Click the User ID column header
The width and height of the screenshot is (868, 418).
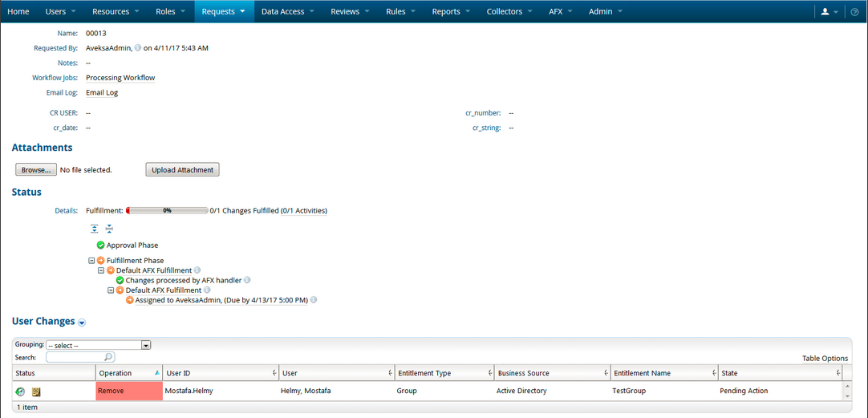click(x=221, y=373)
